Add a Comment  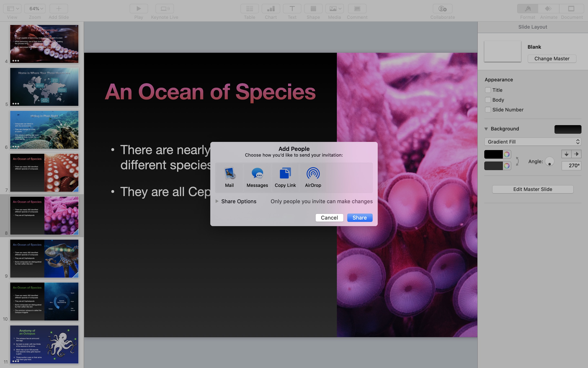point(357,9)
